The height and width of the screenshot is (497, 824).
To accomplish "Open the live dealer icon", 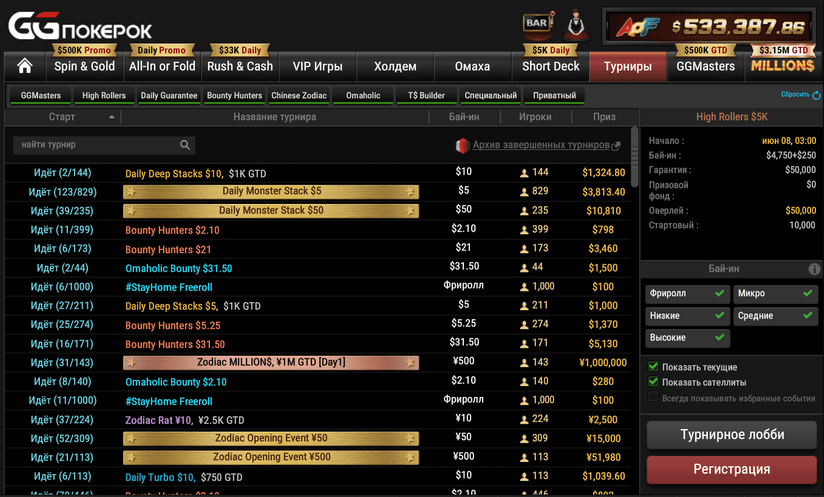I will pos(575,24).
